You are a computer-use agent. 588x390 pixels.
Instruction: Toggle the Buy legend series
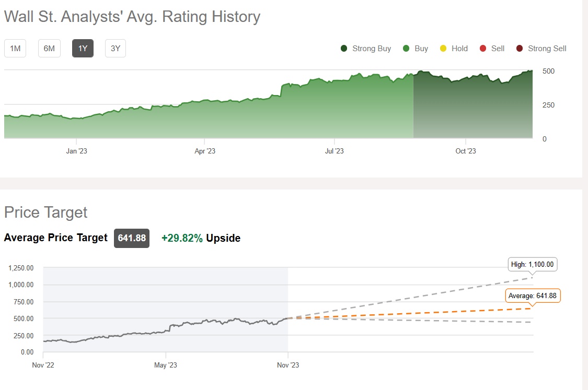coord(406,49)
